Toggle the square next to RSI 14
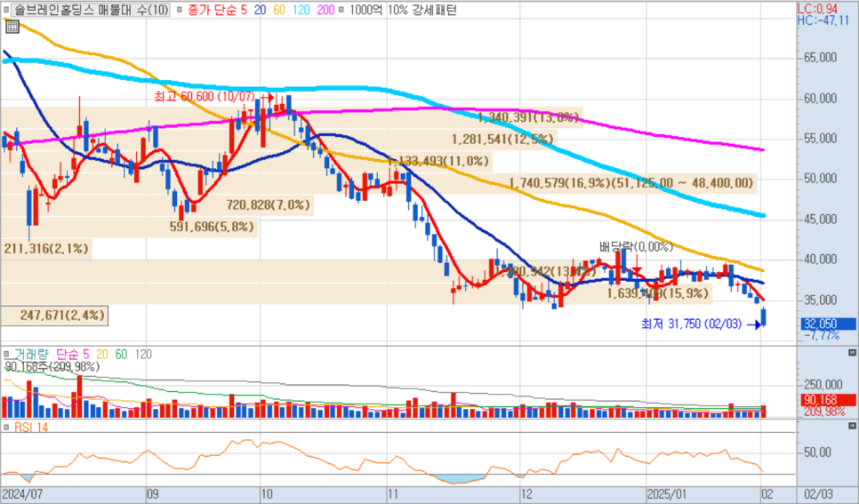The height and width of the screenshot is (504, 859). tap(6, 428)
